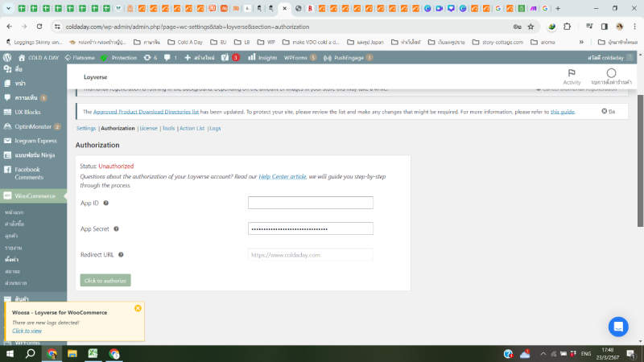644x362 pixels.
Task: Bookmark this page with star icon
Action: (x=530, y=27)
